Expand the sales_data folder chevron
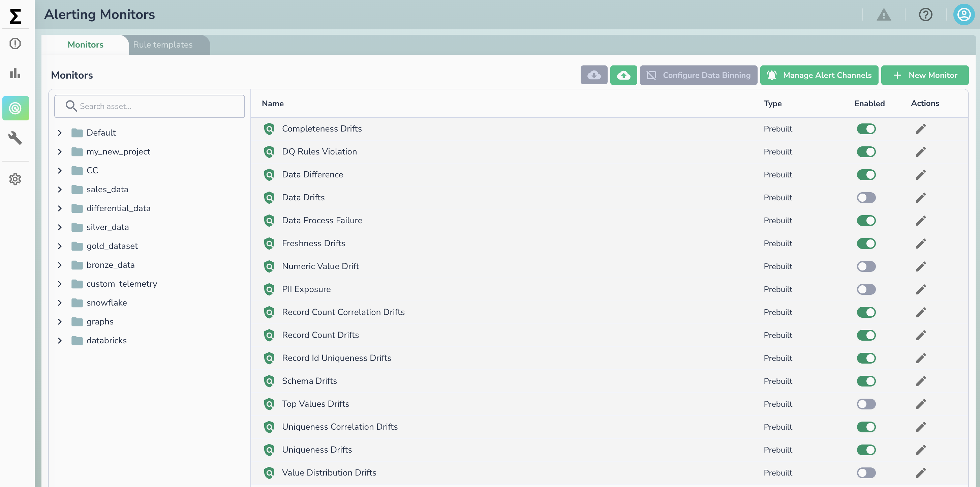Image resolution: width=980 pixels, height=487 pixels. (60, 189)
